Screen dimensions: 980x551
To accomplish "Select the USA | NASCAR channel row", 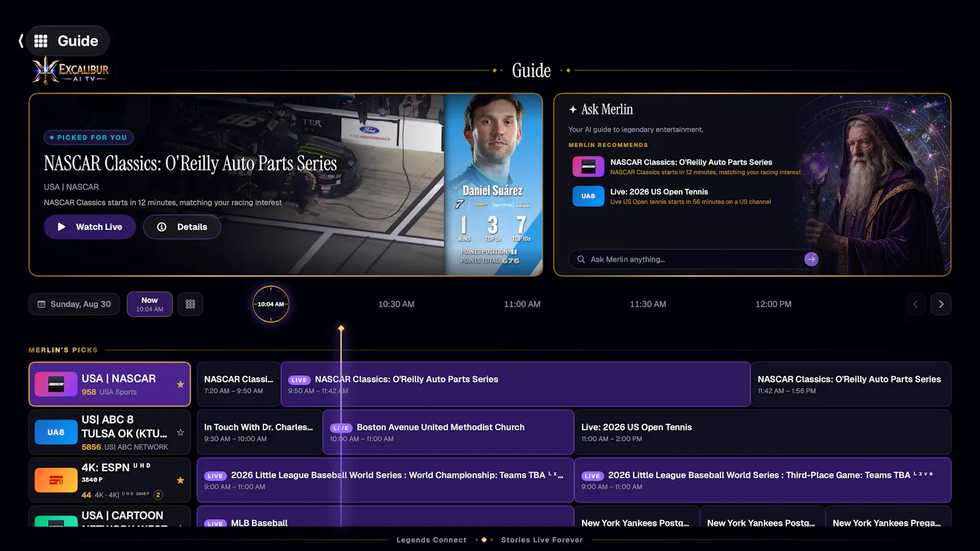I will click(110, 384).
